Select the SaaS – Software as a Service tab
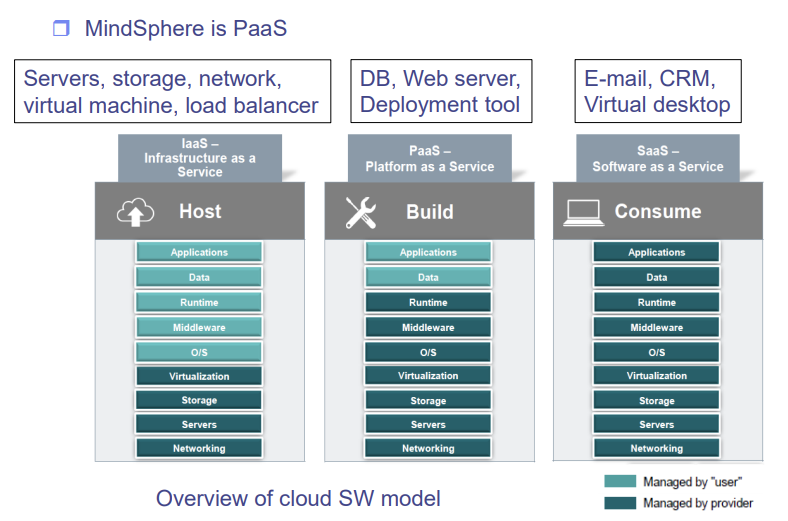This screenshot has width=788, height=521. pyautogui.click(x=658, y=158)
